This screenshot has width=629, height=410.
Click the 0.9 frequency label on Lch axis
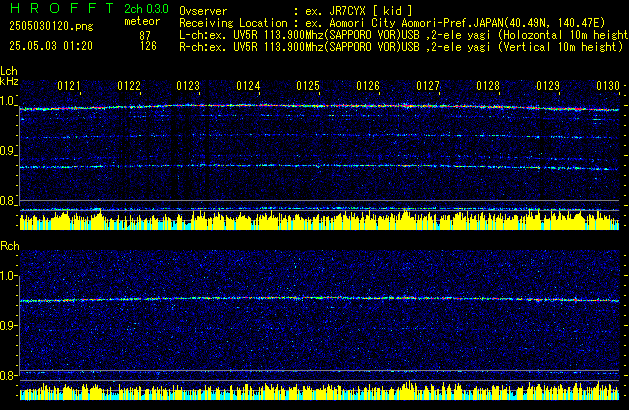7,151
